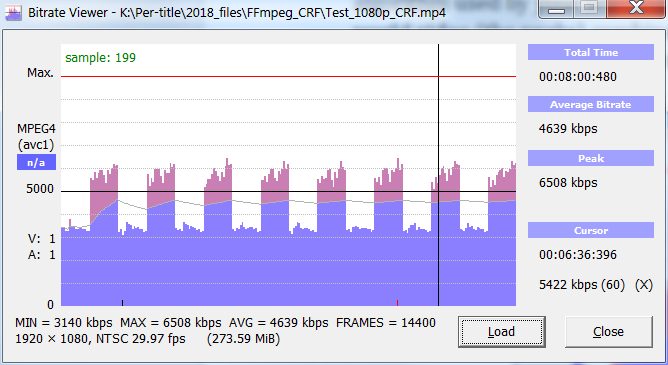Click the 5000 kbps axis label
The height and width of the screenshot is (365, 668).
click(x=40, y=189)
